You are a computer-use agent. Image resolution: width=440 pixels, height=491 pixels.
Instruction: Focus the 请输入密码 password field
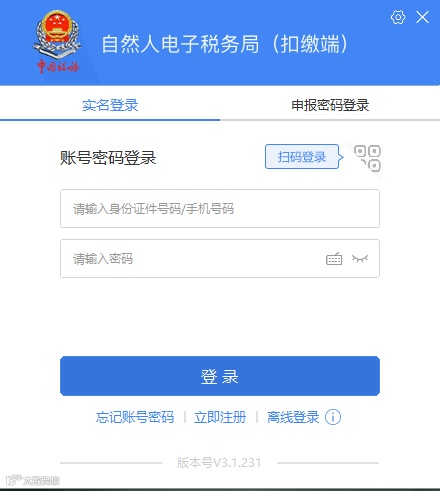pos(220,258)
